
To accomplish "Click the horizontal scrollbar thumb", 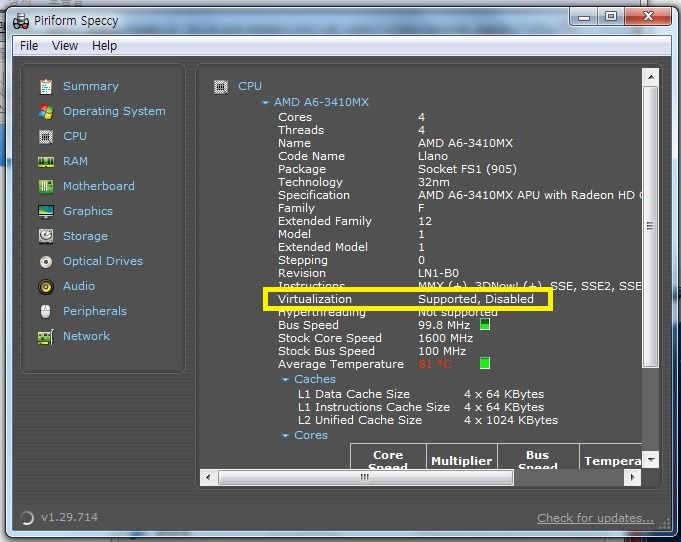I will (365, 477).
